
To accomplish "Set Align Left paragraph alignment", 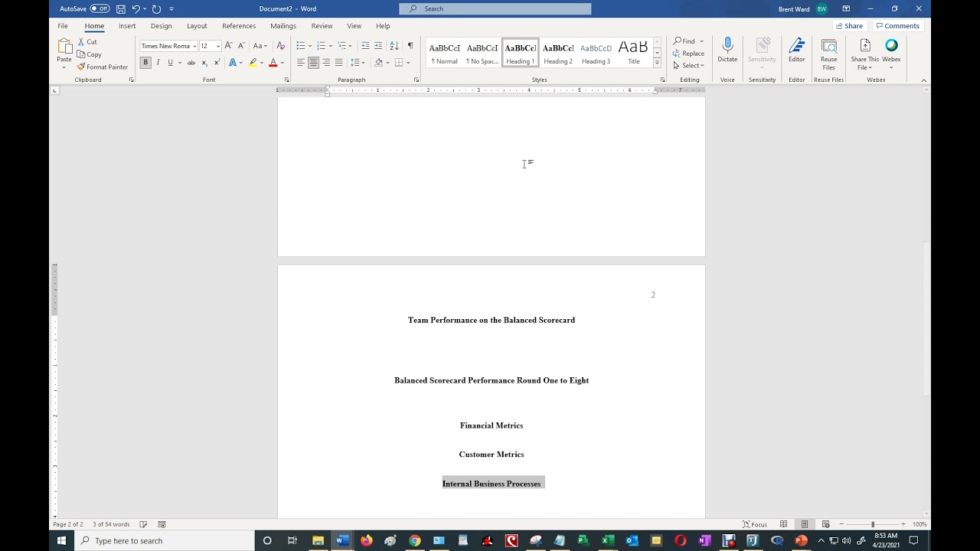I will pos(300,63).
